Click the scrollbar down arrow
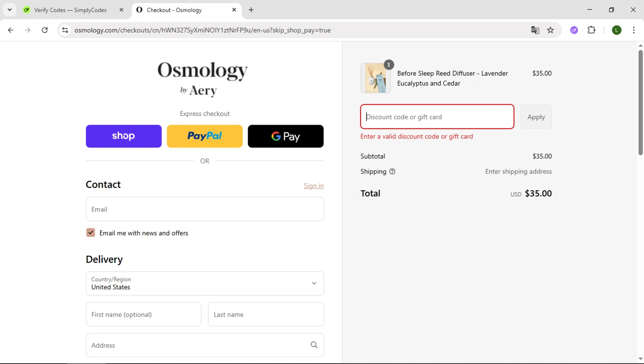The width and height of the screenshot is (644, 364). (x=640, y=359)
